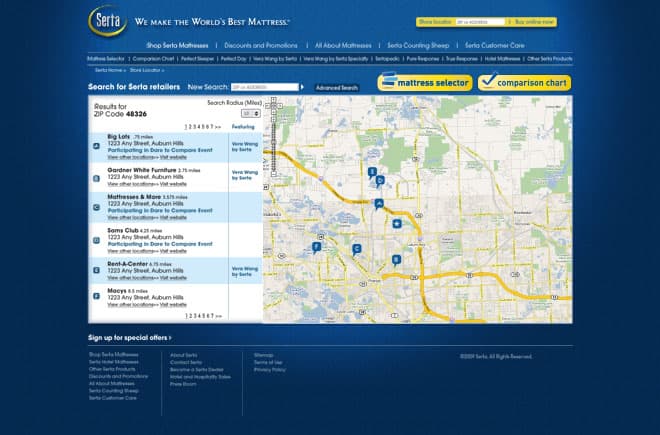
Task: Click Sign up for special offers link
Action: tap(130, 338)
